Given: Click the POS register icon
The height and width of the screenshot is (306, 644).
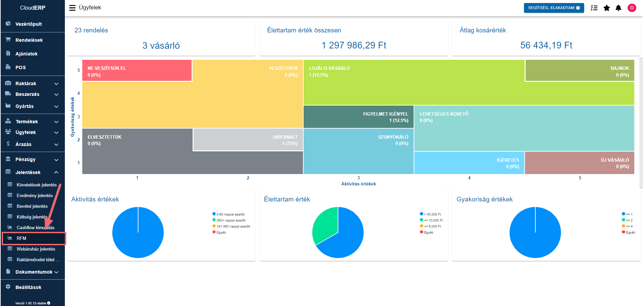Looking at the screenshot, I should [8, 67].
